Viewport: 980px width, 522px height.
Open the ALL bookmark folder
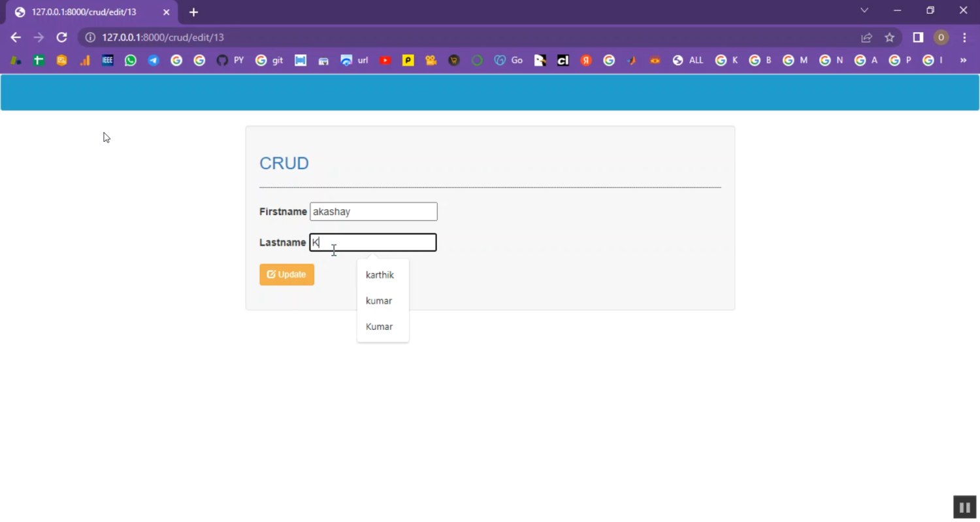point(688,60)
